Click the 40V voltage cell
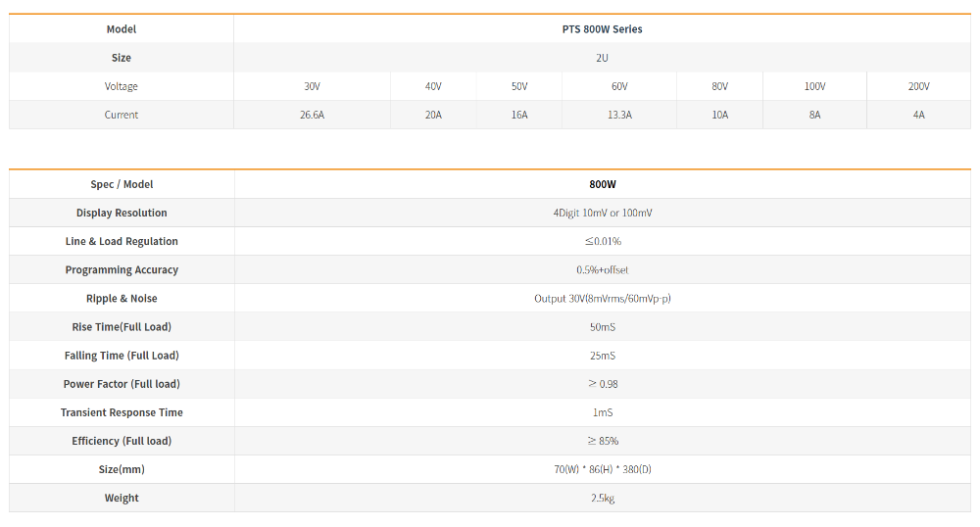The width and height of the screenshot is (980, 527). [x=433, y=86]
